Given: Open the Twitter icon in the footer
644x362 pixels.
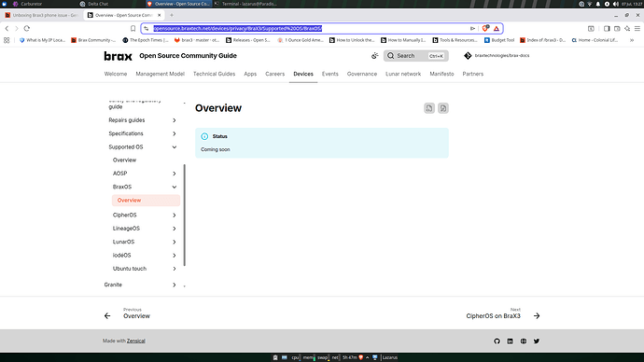Looking at the screenshot, I should [537, 341].
